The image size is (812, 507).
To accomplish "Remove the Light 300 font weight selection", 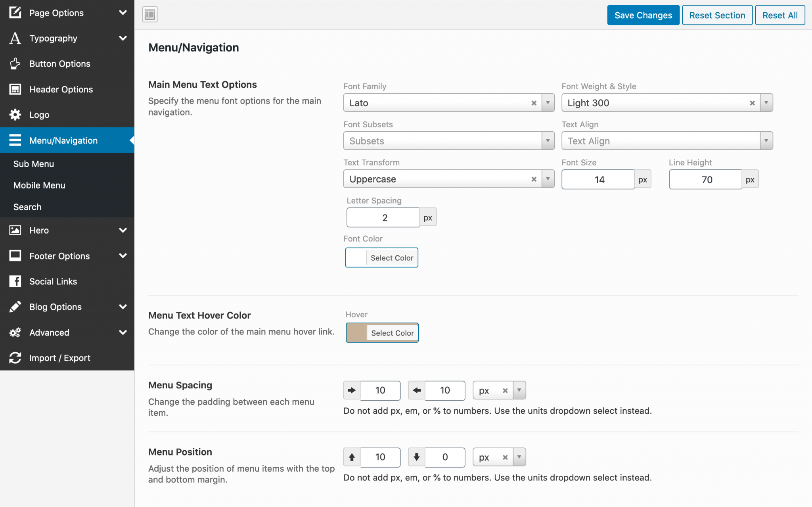I will pyautogui.click(x=752, y=103).
